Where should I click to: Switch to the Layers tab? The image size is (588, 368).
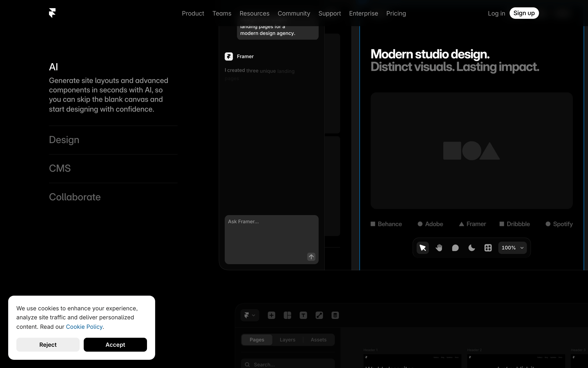287,340
